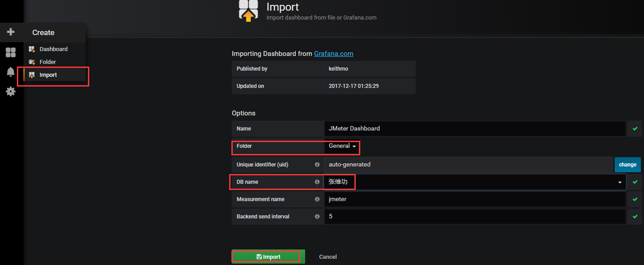Click the blue change button for uid
Viewport: 644px width, 265px height.
point(628,165)
